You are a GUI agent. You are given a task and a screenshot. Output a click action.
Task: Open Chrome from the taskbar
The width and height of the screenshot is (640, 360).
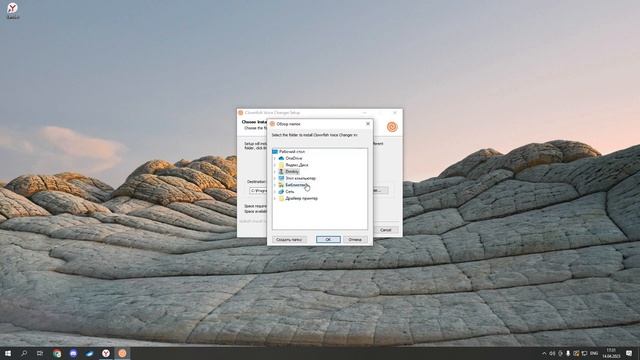tap(57, 353)
